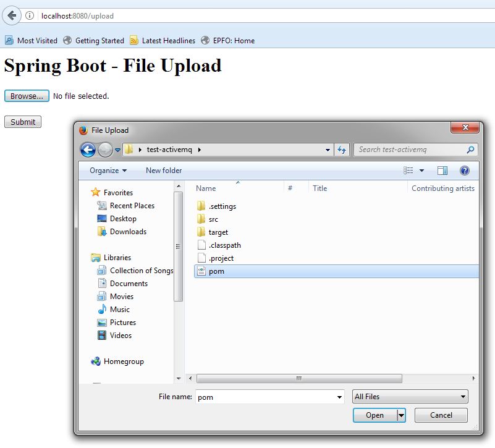Screen dimensions: 495x448
Task: Click the Cancel button
Action: 441,415
